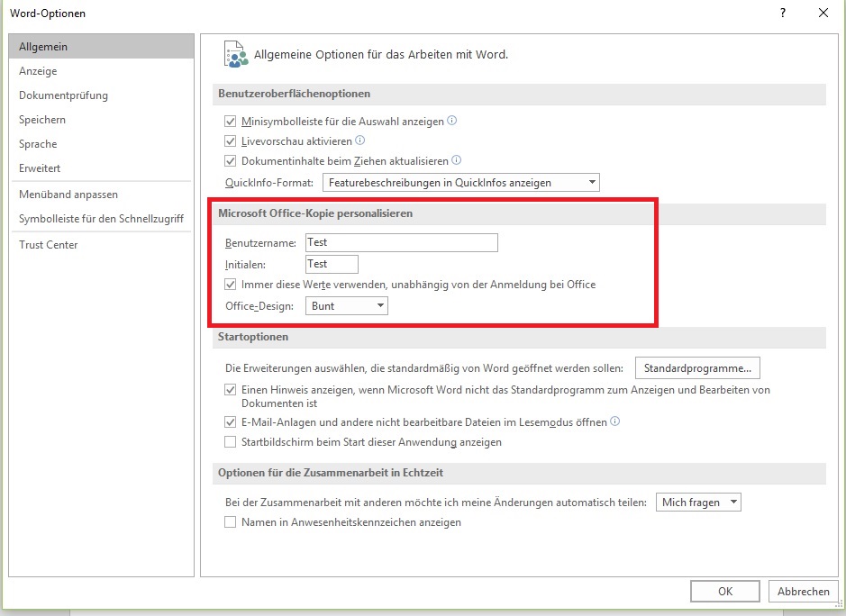The width and height of the screenshot is (846, 616).
Task: Switch to the Anzeige category
Action: 102,70
